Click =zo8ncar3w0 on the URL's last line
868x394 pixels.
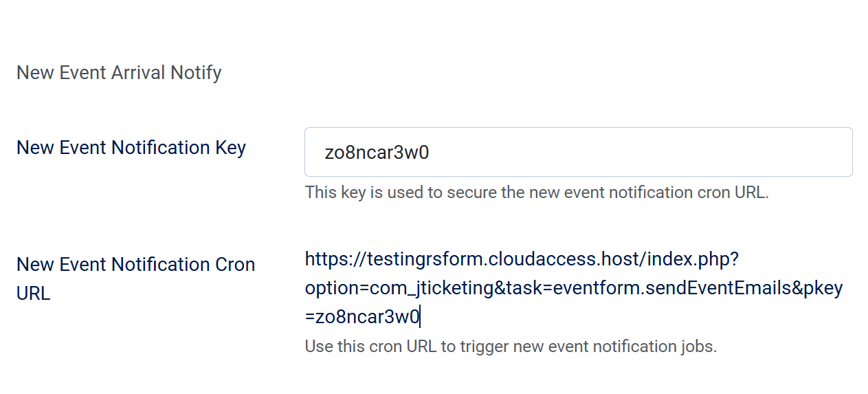[362, 318]
